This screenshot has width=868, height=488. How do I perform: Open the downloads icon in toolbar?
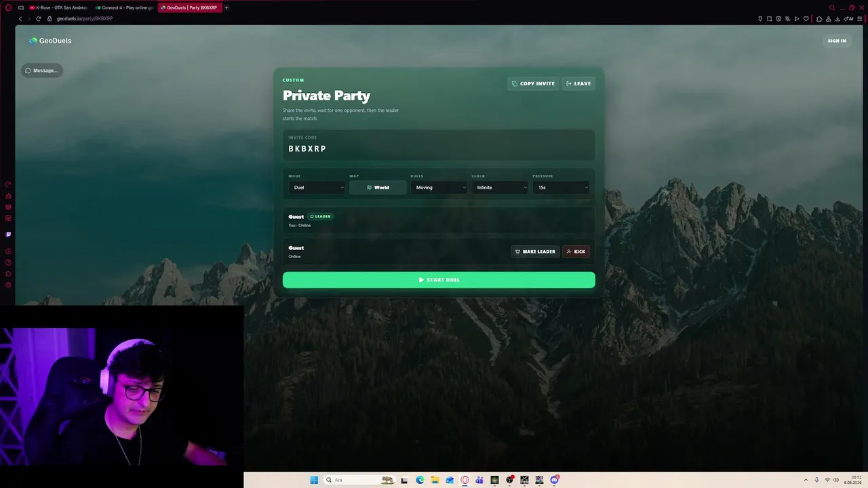pyautogui.click(x=838, y=18)
